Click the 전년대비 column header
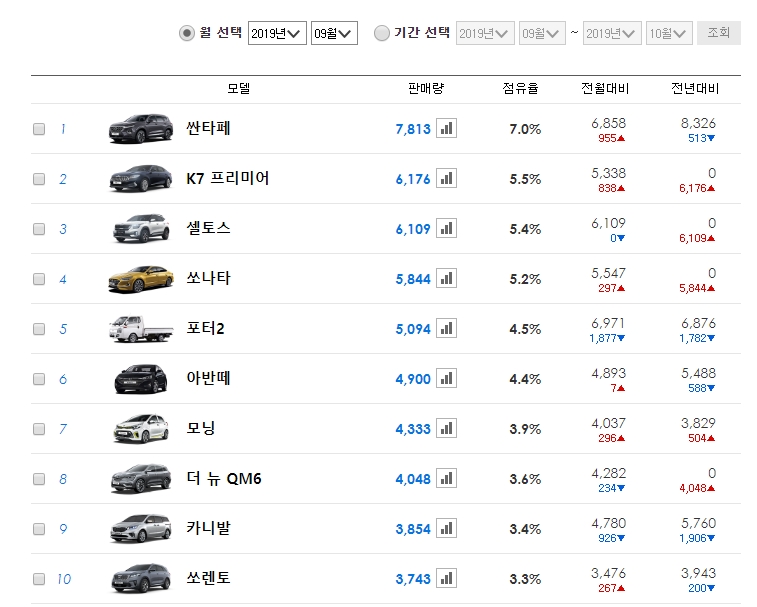This screenshot has height=607, width=757. click(x=695, y=88)
